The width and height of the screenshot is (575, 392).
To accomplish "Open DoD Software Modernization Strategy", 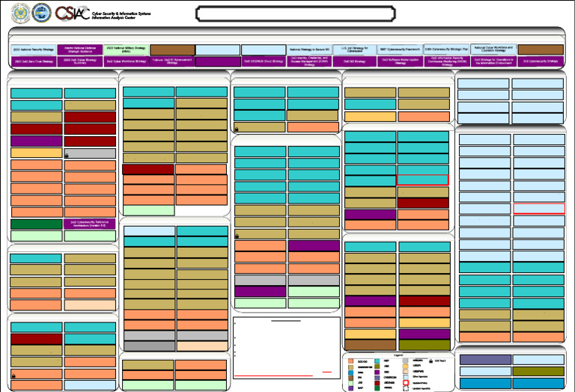I will pos(400,61).
